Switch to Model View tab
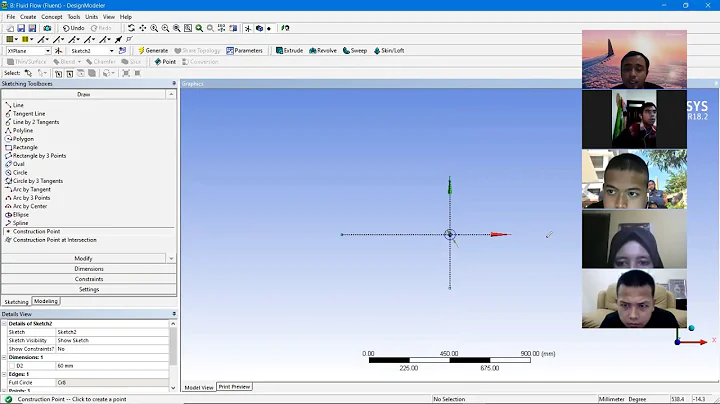 [199, 387]
